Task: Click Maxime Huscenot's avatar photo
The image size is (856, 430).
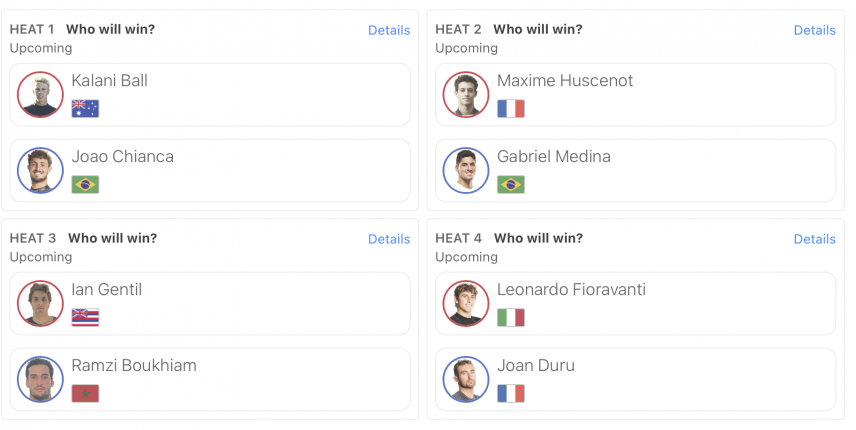Action: pyautogui.click(x=466, y=94)
